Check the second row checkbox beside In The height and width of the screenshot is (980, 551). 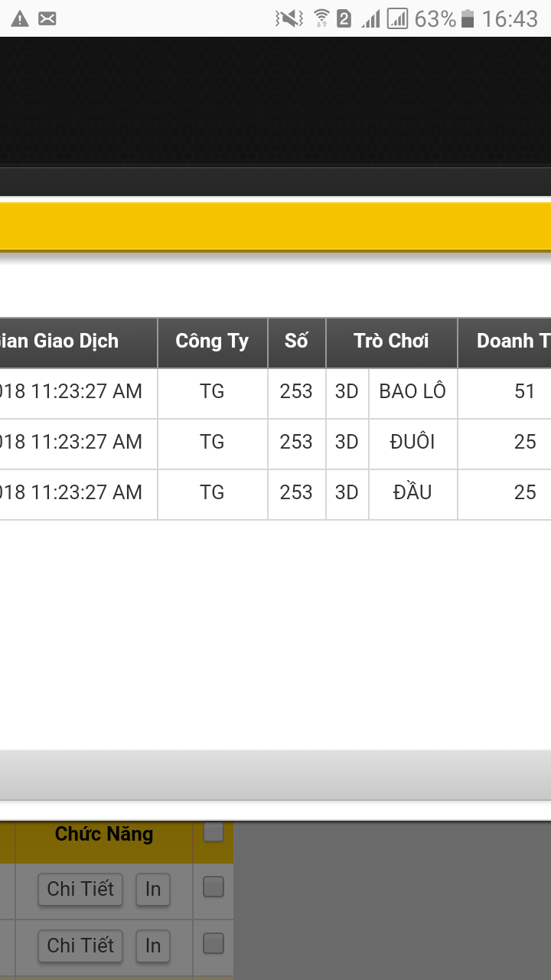click(214, 944)
